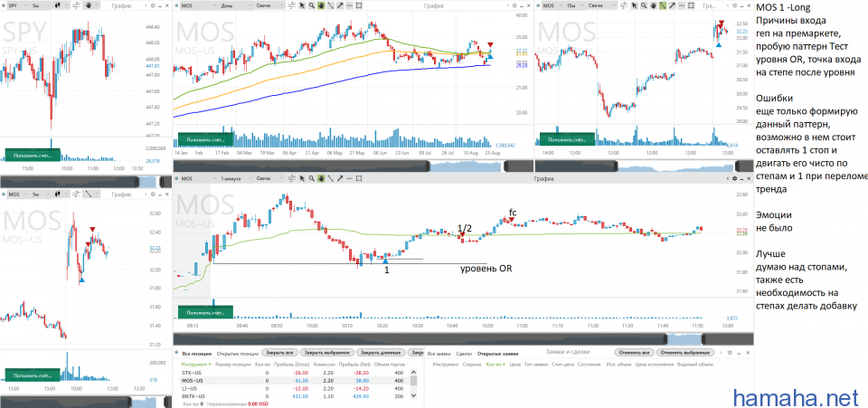Click Отменить все button
This screenshot has height=408, width=868.
tap(634, 353)
